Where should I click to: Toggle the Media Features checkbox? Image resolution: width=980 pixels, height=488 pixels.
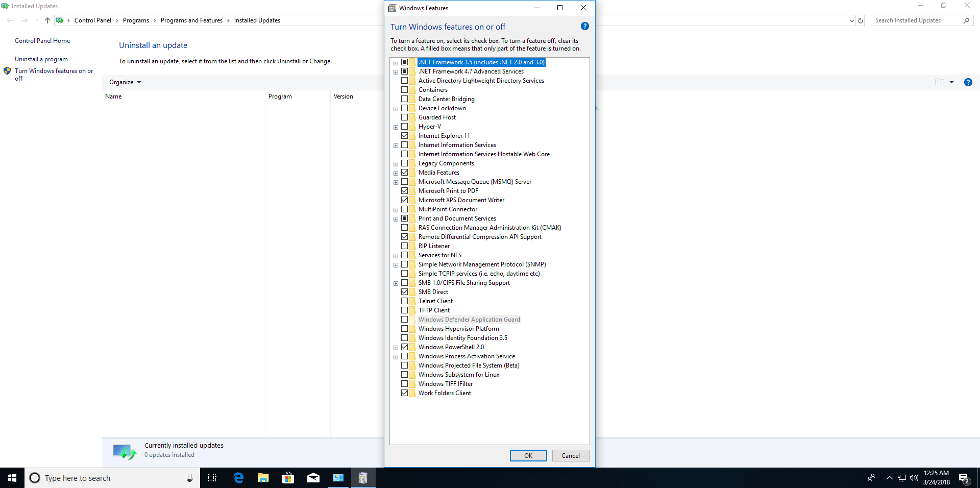point(405,173)
